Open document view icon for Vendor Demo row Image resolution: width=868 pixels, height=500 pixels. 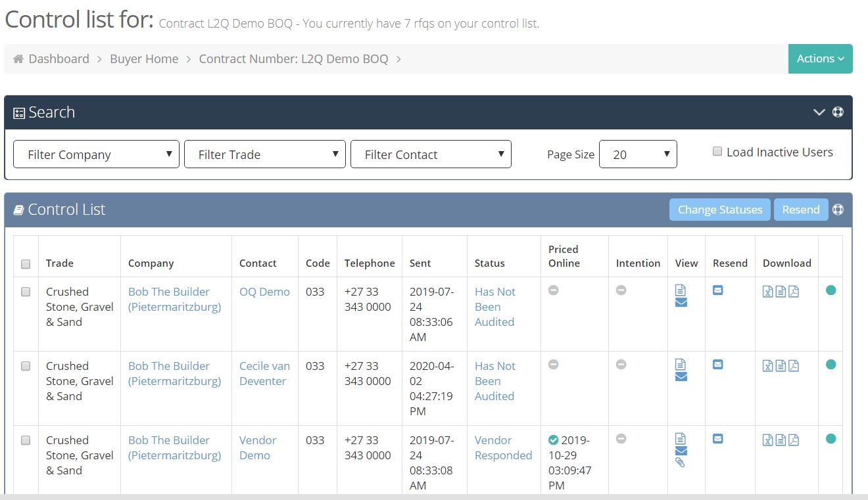point(681,438)
